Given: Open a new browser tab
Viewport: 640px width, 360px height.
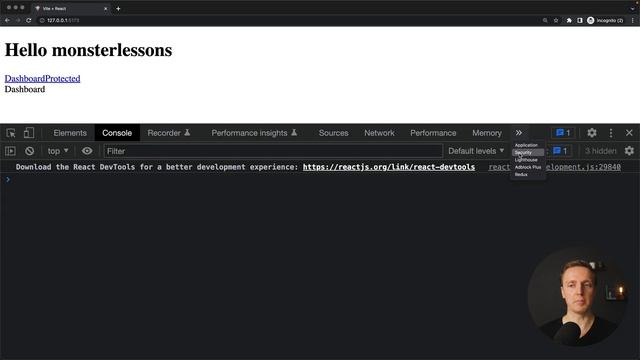Looking at the screenshot, I should pyautogui.click(x=118, y=9).
